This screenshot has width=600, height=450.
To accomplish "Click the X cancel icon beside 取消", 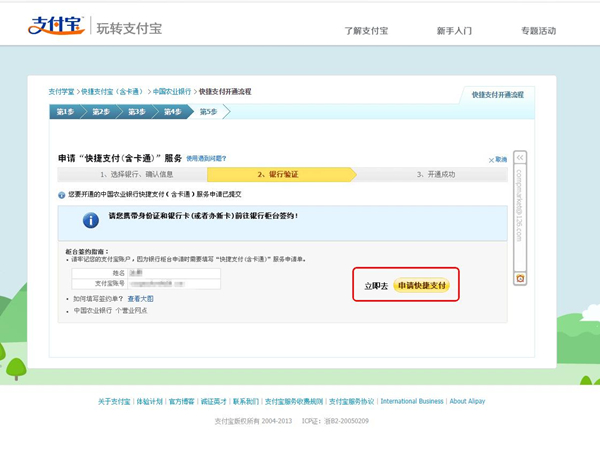I will 491,159.
